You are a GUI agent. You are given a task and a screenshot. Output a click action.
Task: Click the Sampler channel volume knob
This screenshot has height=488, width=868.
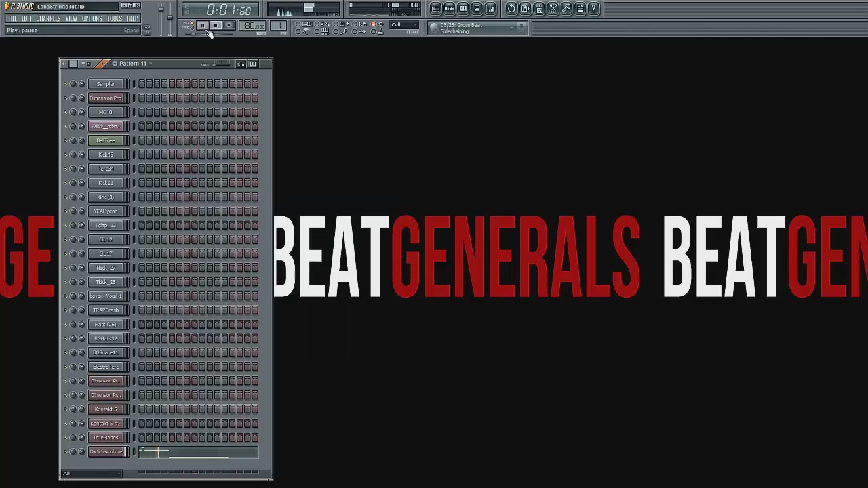[x=82, y=84]
